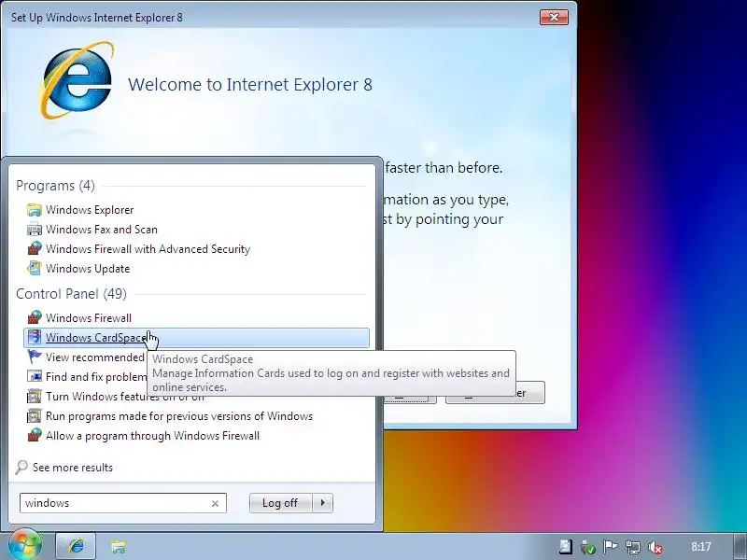Click the Show desktop strip at taskbar end
747x560 pixels.
coord(740,546)
